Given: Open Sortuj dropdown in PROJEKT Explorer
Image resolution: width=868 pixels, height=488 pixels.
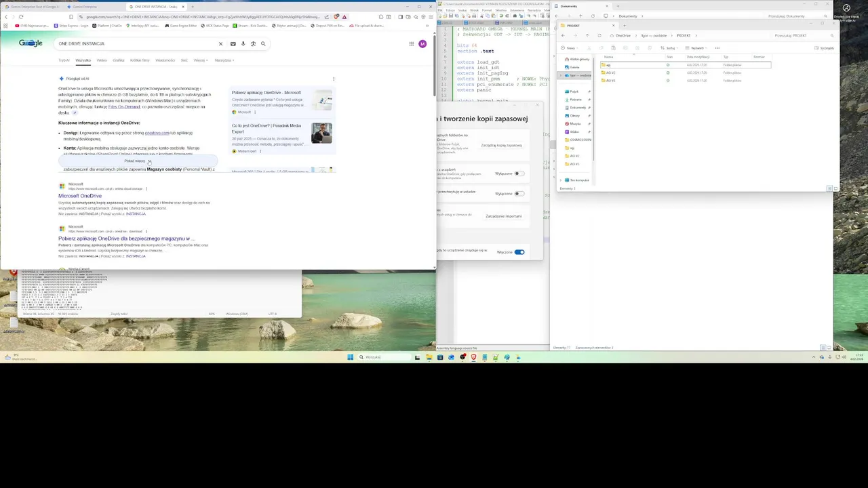Looking at the screenshot, I should tap(669, 48).
